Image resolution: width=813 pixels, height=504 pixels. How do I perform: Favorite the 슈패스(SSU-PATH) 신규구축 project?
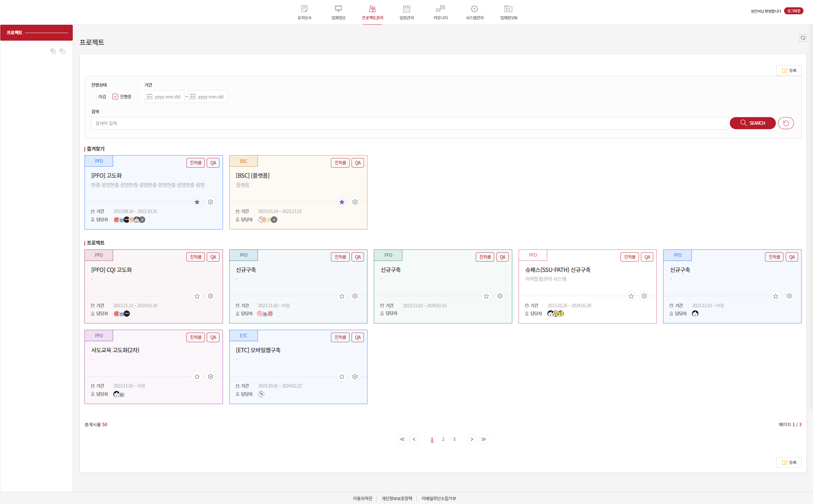point(631,296)
